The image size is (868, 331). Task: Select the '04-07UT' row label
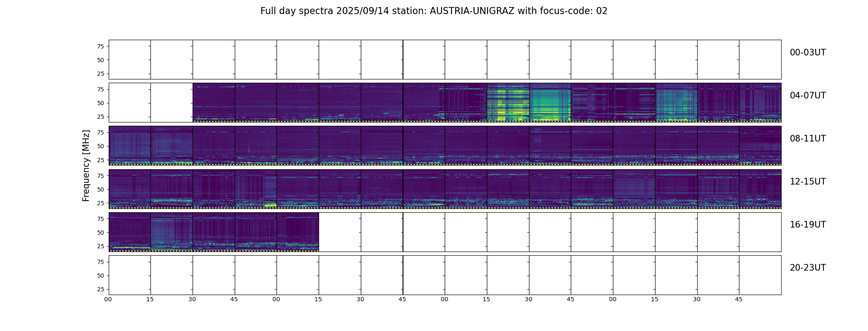pos(808,96)
